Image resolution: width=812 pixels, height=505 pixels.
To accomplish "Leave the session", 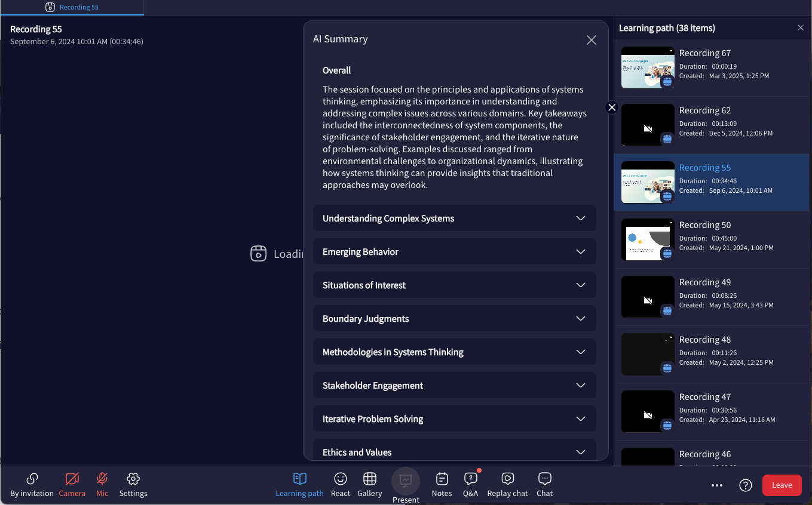I will tap(782, 485).
